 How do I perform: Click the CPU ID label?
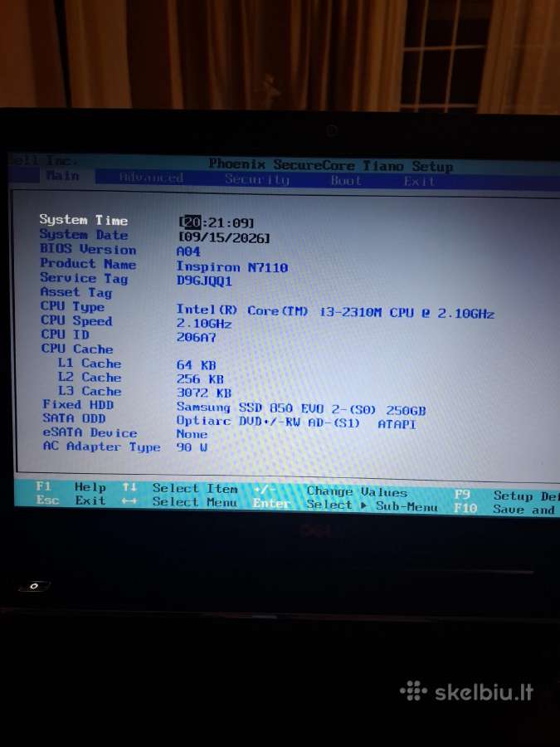pos(66,334)
